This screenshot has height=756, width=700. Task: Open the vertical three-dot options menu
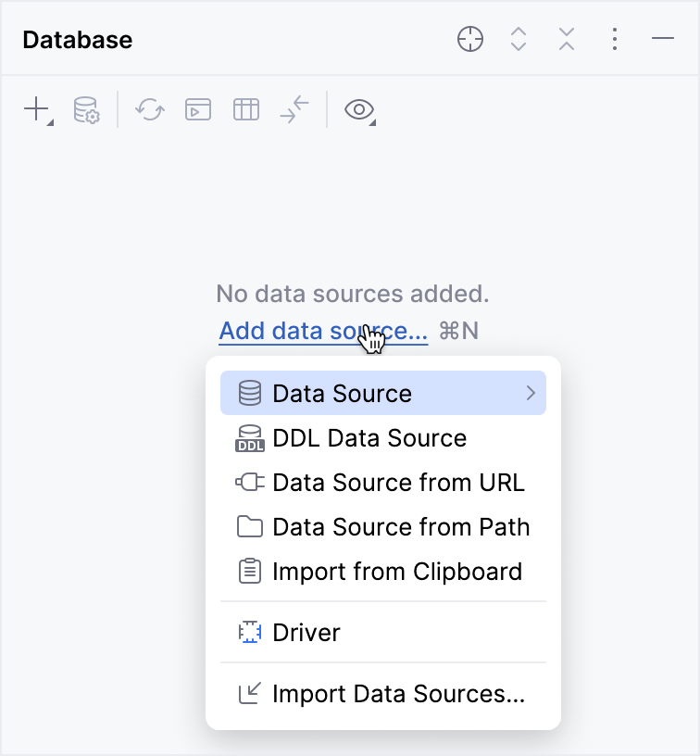pyautogui.click(x=615, y=40)
